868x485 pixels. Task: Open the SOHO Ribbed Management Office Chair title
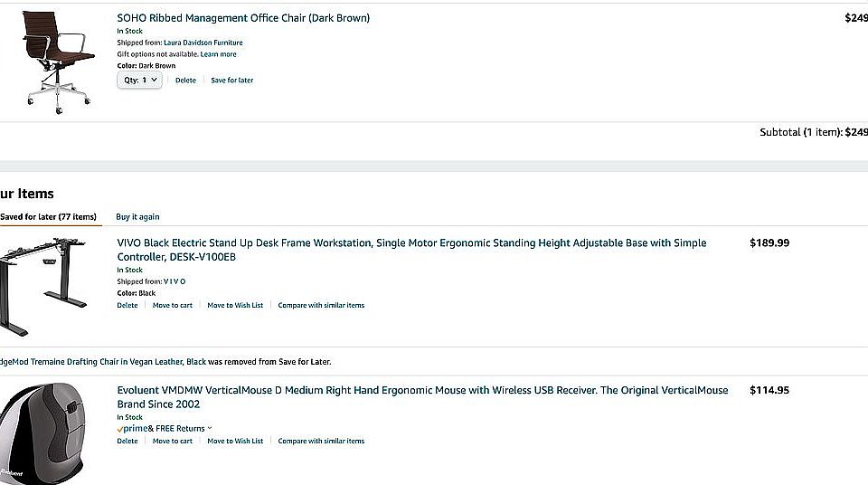(243, 18)
